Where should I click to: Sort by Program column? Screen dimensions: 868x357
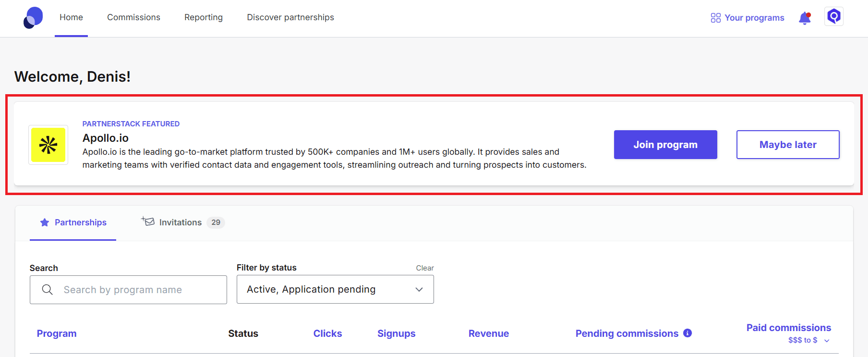click(57, 333)
